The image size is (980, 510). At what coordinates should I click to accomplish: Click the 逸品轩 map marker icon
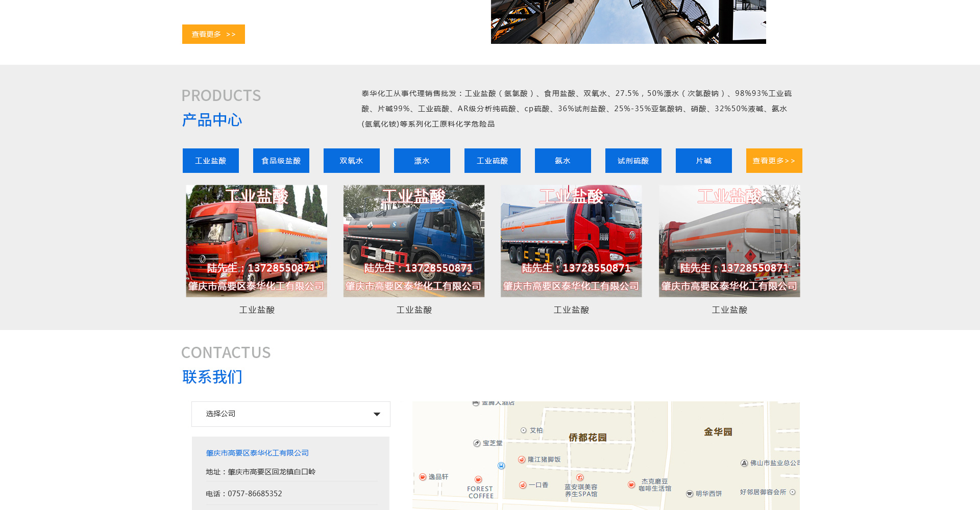(423, 477)
